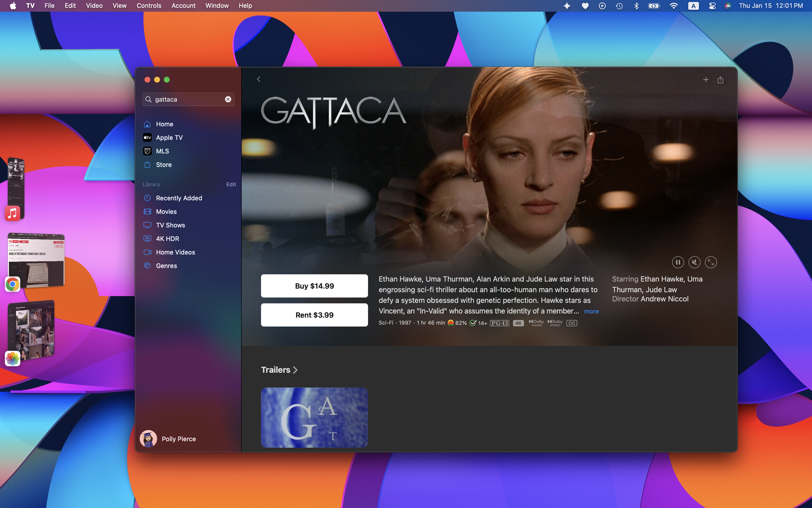Expand description with the more link
Viewport: 812px width, 508px height.
coord(591,311)
